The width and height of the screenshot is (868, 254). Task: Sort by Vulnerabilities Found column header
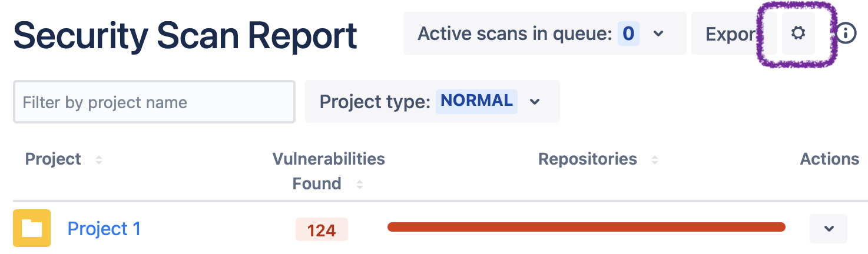[328, 171]
